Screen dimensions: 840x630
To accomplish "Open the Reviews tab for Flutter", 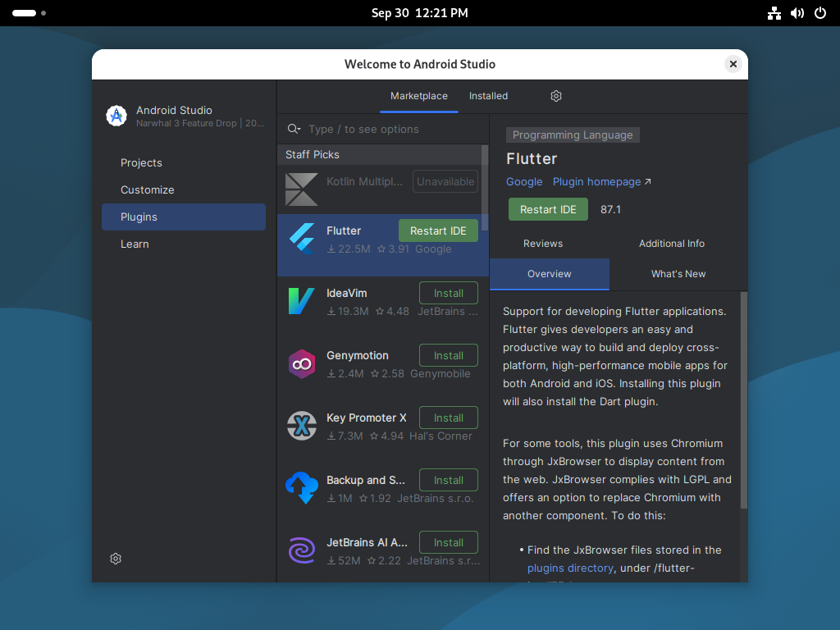I will [x=542, y=244].
